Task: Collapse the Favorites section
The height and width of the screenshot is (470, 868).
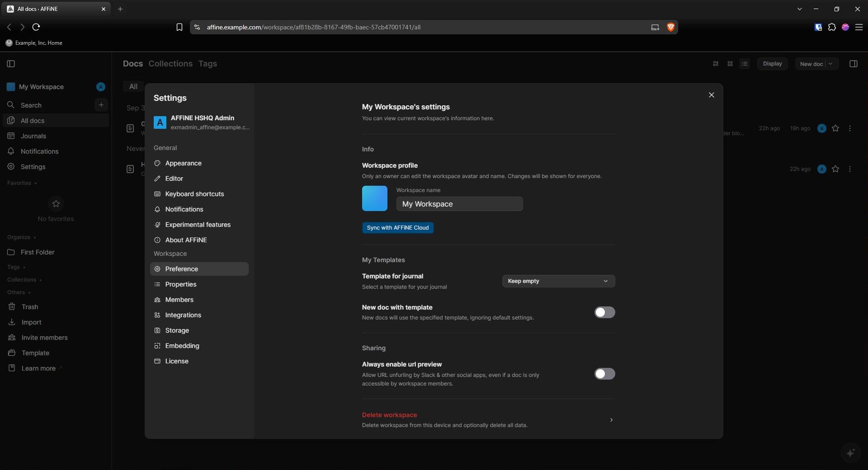Action: [22, 183]
